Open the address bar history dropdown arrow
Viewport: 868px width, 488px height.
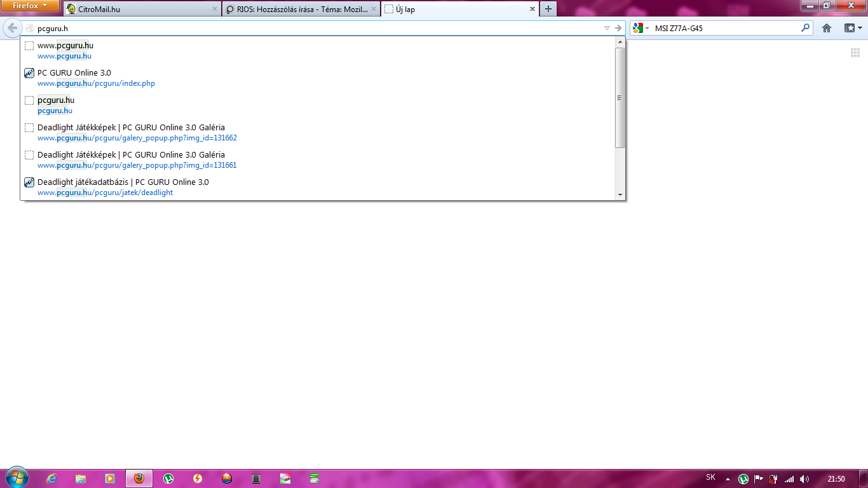point(607,28)
